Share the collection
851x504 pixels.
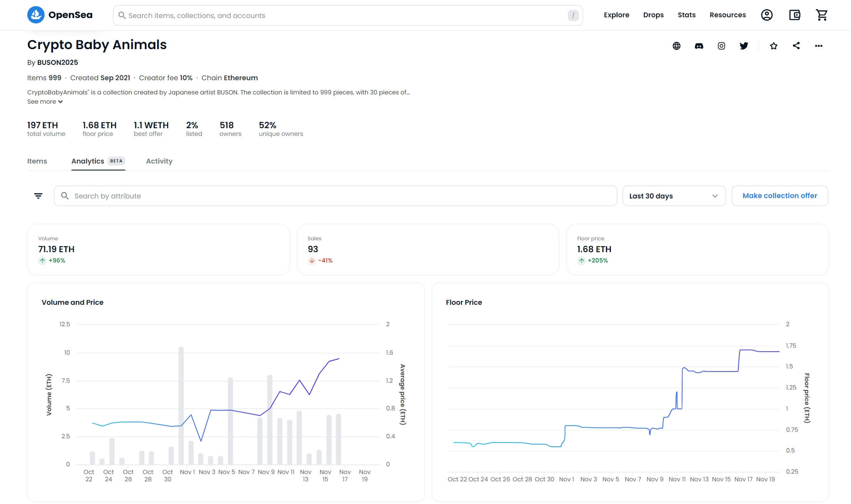coord(796,46)
